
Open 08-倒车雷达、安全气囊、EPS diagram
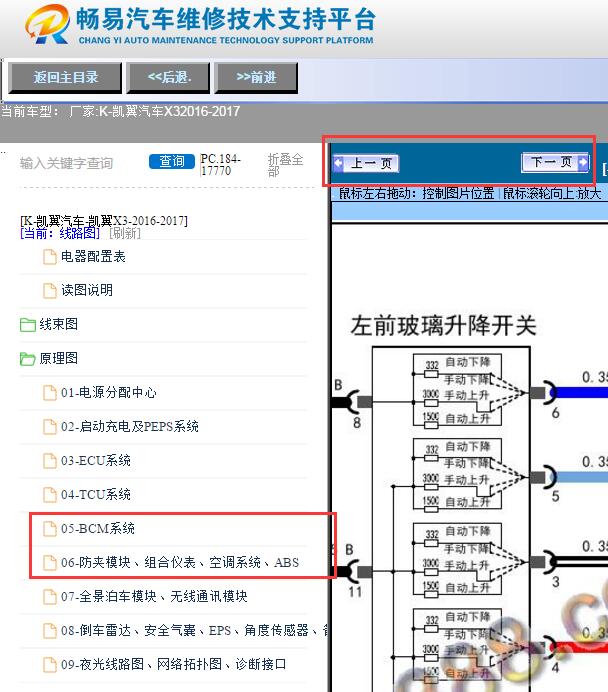coord(195,630)
